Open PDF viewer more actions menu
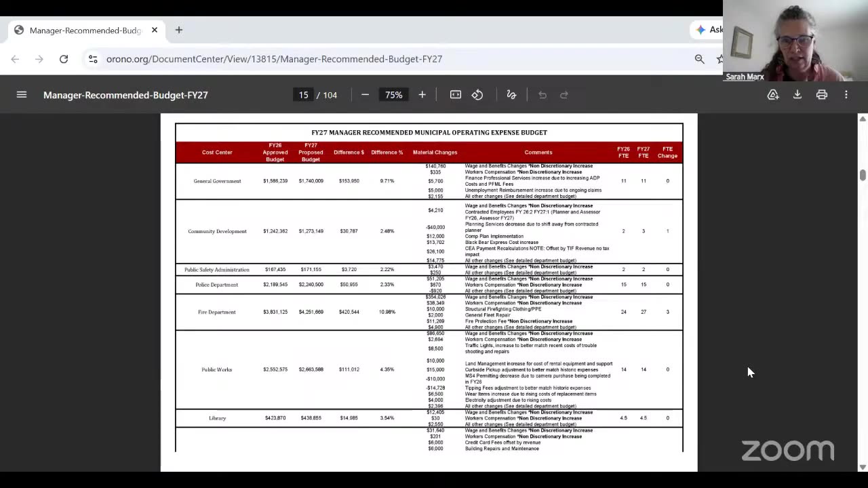The height and width of the screenshot is (488, 868). tap(846, 95)
